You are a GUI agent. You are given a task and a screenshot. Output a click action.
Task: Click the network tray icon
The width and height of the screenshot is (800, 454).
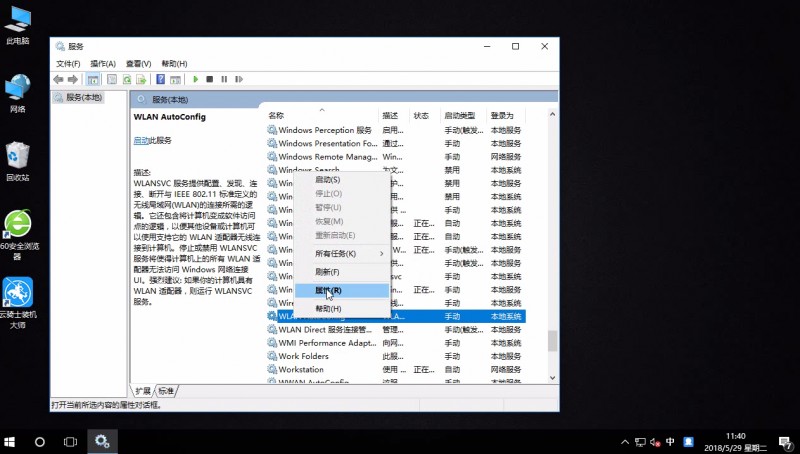[640, 442]
